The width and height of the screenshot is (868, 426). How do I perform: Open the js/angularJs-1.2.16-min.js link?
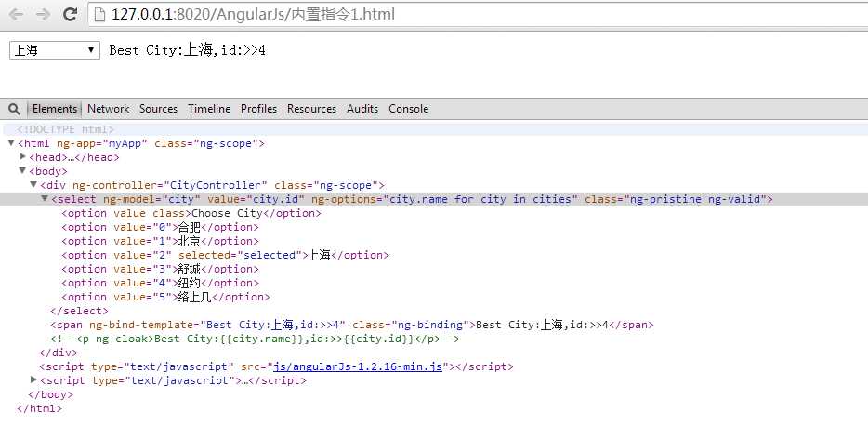357,366
